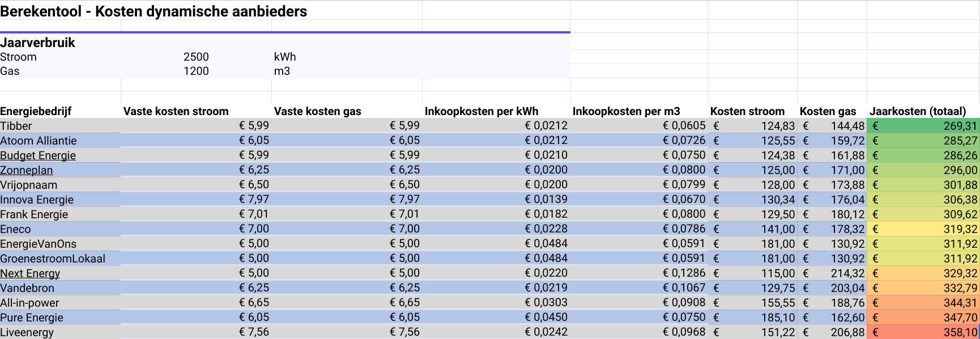Select the 'Energiebedrijf' column header

click(36, 111)
